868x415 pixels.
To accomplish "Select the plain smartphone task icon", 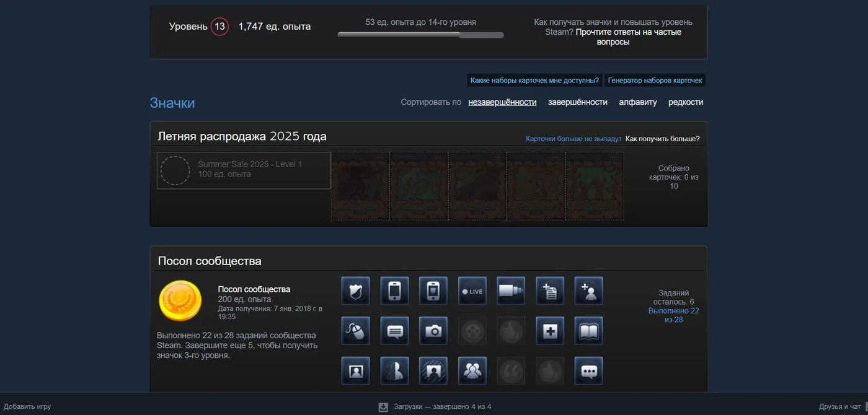I will coord(394,290).
